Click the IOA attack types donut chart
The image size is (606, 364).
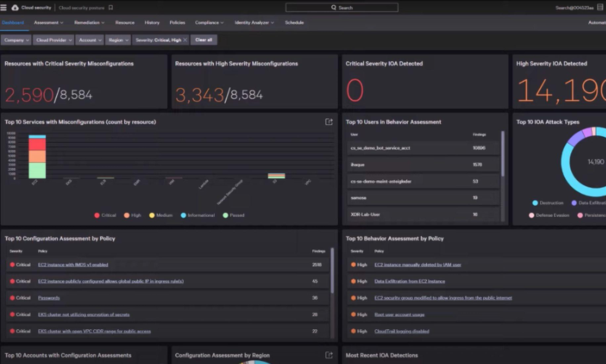click(584, 162)
